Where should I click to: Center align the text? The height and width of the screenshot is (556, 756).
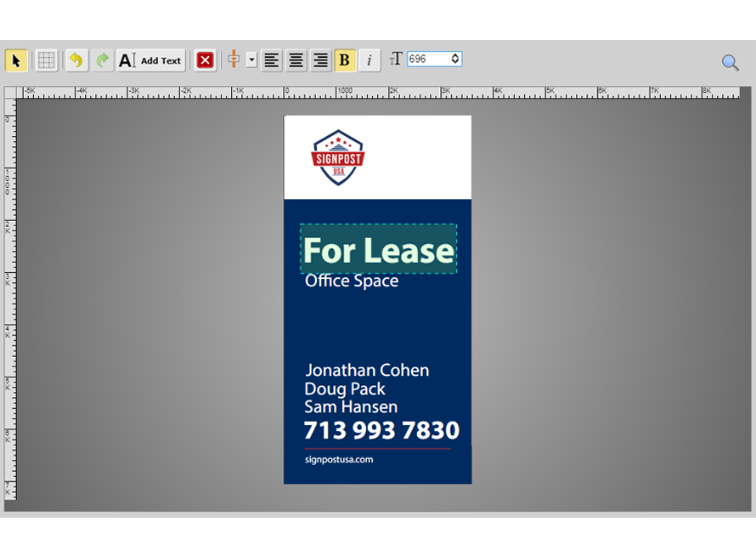pyautogui.click(x=296, y=60)
